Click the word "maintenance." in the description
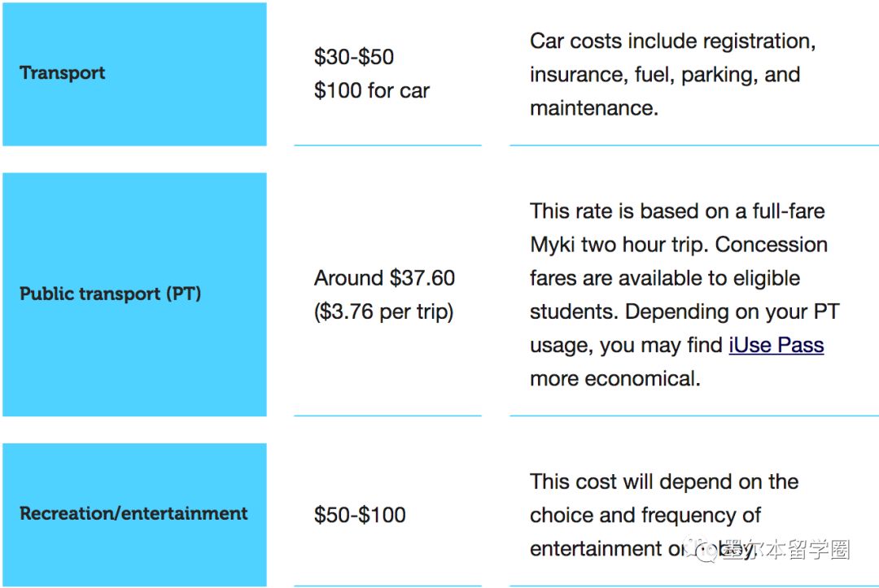 pyautogui.click(x=593, y=108)
